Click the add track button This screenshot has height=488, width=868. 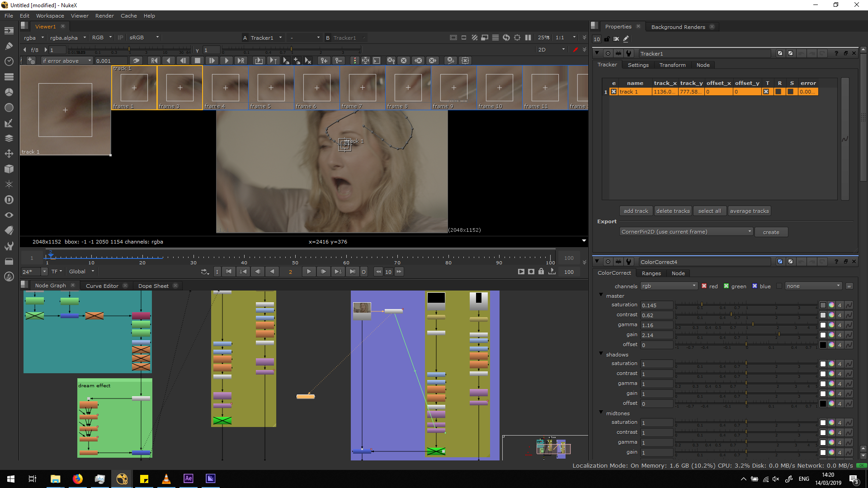pyautogui.click(x=636, y=211)
